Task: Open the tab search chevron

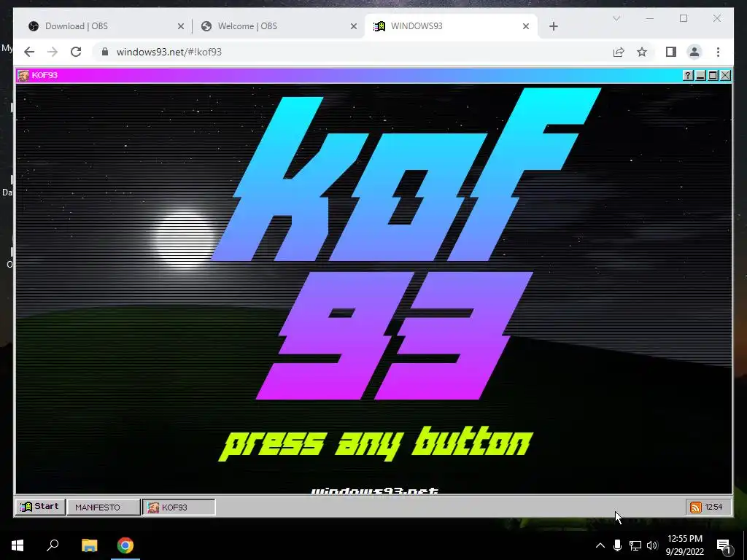Action: [x=616, y=18]
